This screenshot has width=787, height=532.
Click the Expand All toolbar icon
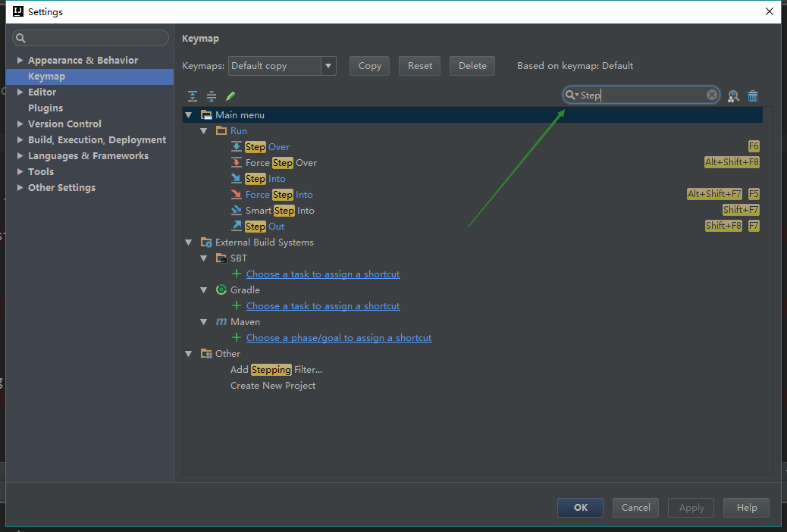coord(193,95)
